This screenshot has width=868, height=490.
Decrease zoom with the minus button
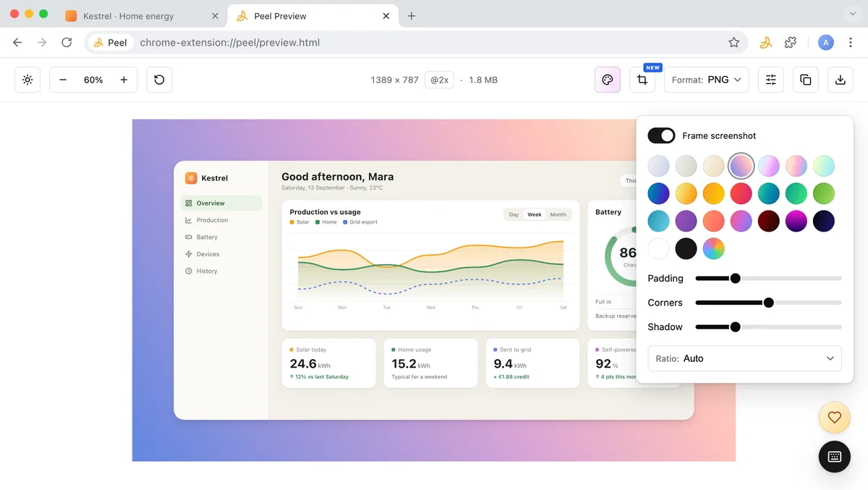63,80
